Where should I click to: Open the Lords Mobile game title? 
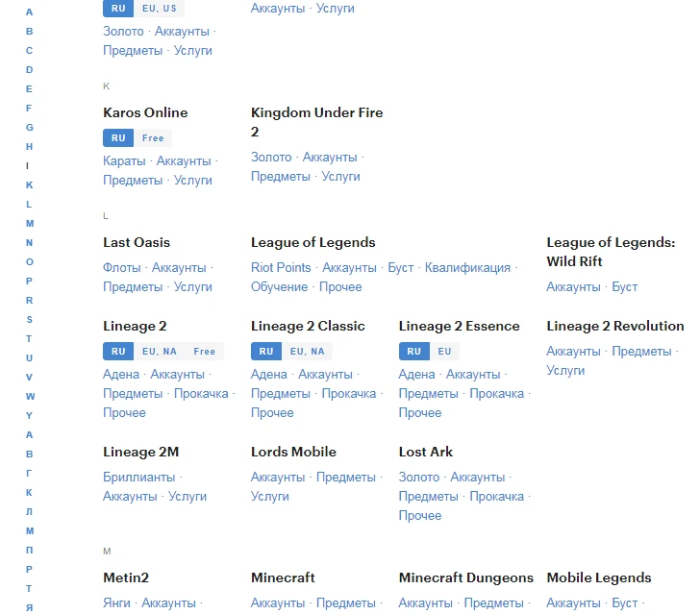(x=293, y=452)
